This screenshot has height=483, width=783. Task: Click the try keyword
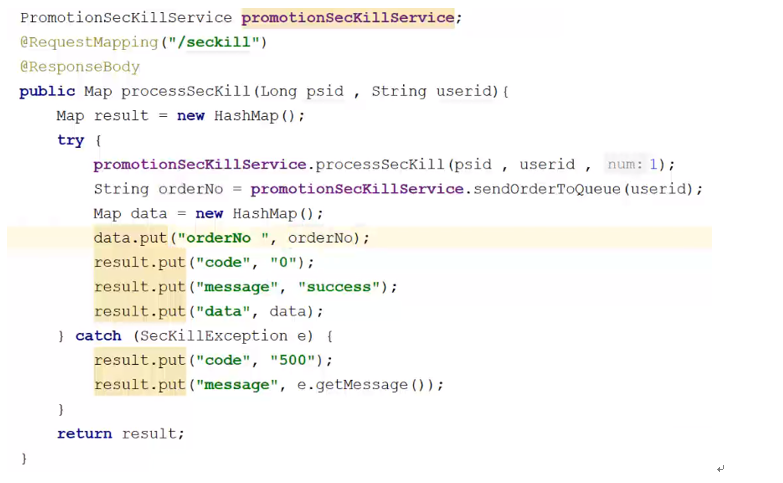pos(70,140)
